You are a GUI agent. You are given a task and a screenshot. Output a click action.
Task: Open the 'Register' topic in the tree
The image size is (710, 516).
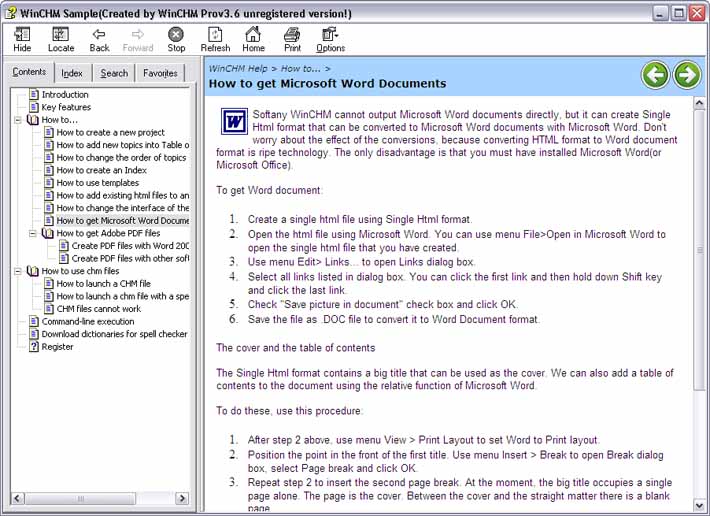click(57, 347)
